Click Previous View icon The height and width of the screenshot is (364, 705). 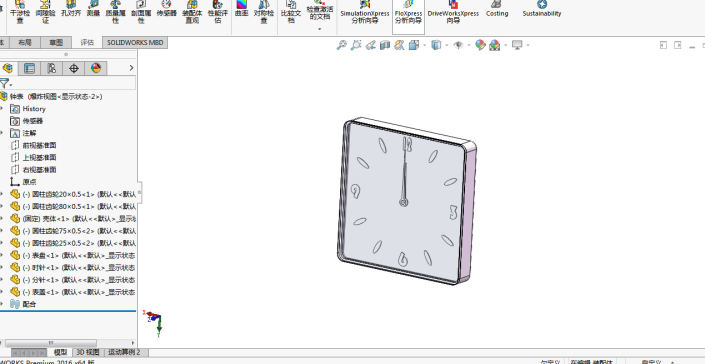coord(370,45)
